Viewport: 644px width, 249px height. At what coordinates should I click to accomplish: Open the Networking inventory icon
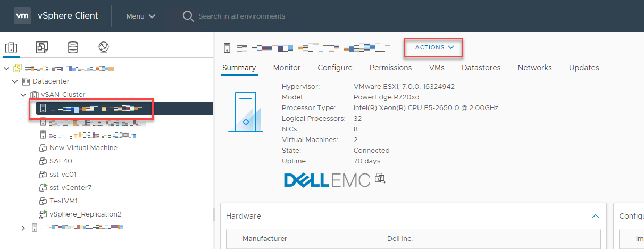(x=104, y=47)
